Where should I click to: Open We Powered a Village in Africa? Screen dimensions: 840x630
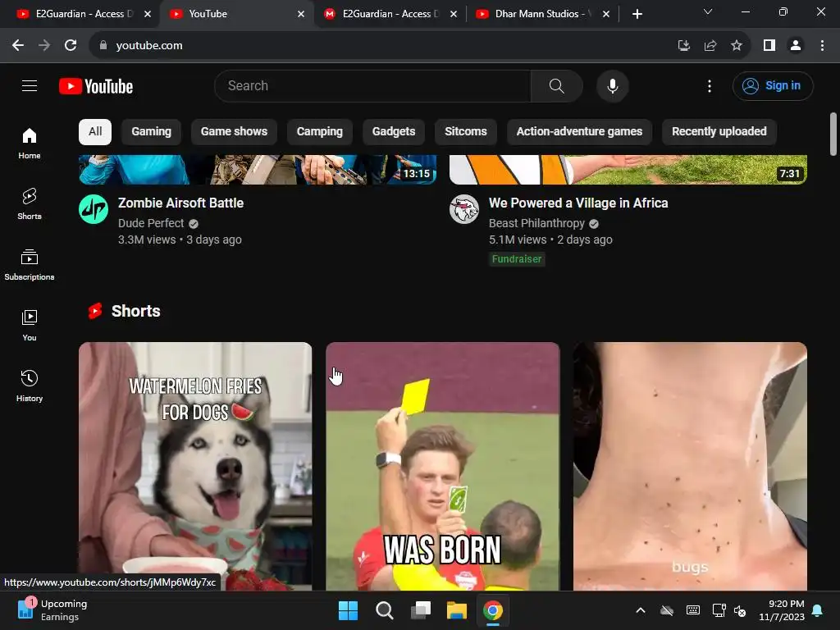point(578,203)
